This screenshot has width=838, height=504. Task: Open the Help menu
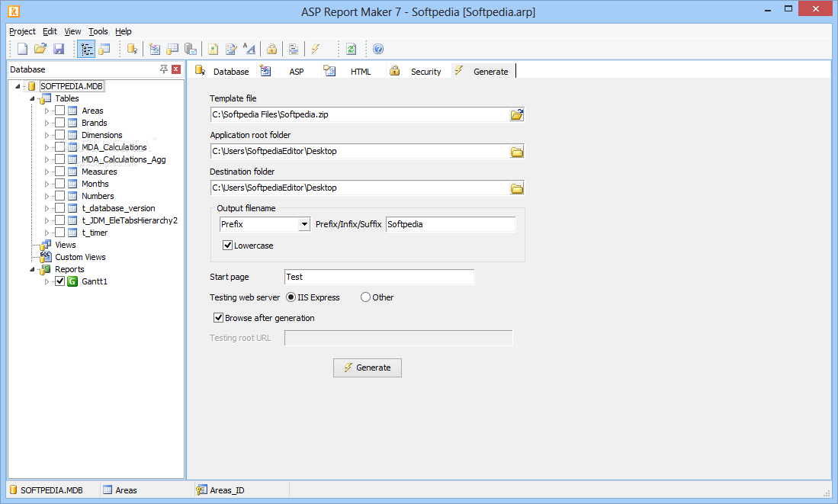click(x=124, y=31)
